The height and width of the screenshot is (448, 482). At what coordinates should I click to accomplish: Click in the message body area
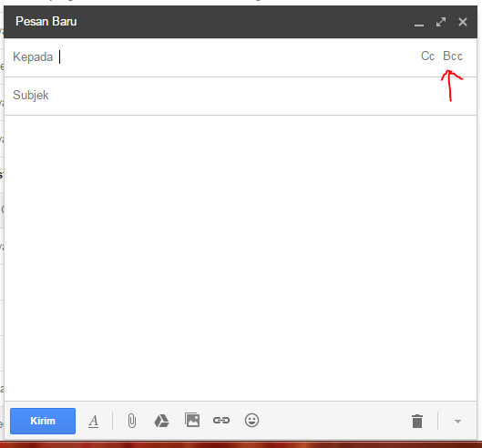(241, 258)
